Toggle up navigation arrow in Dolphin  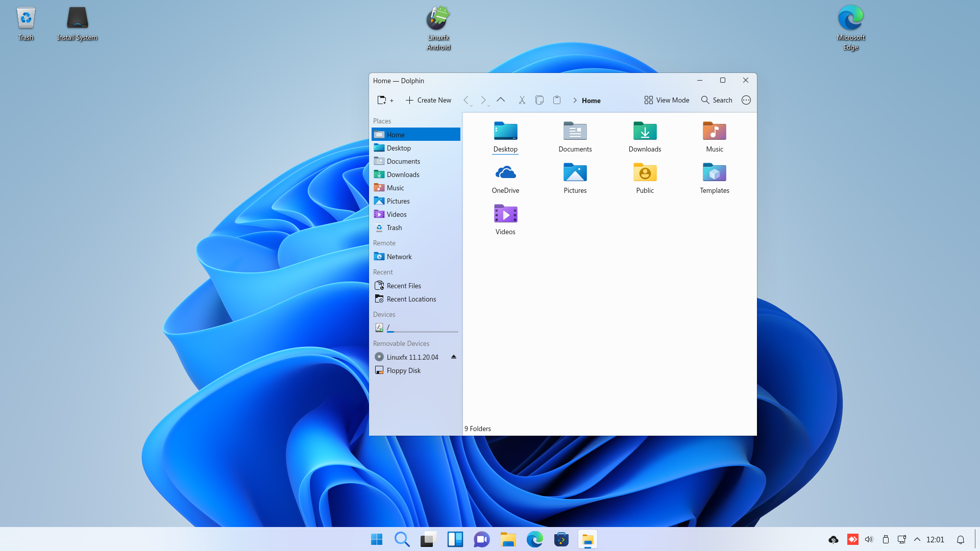501,99
